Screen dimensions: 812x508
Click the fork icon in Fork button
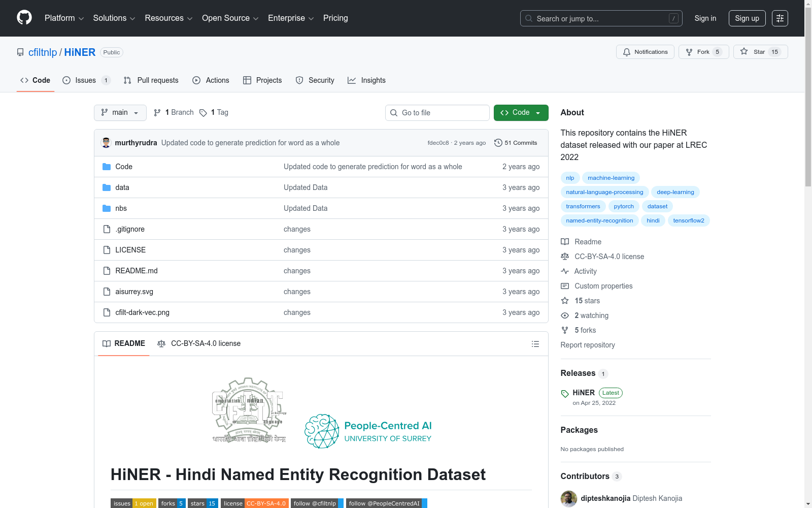(689, 52)
